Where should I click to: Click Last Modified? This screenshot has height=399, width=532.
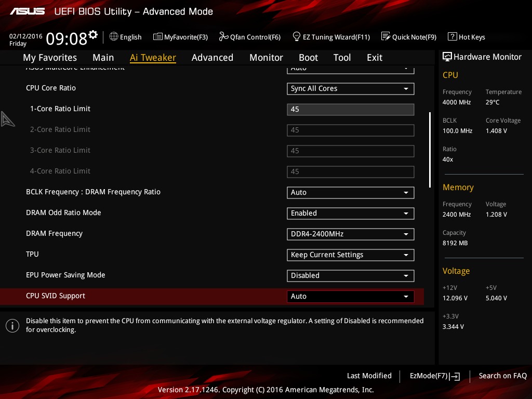point(369,376)
